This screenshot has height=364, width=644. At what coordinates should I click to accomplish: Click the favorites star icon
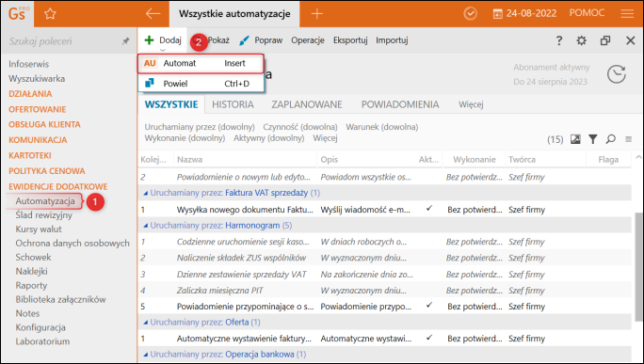[x=50, y=13]
